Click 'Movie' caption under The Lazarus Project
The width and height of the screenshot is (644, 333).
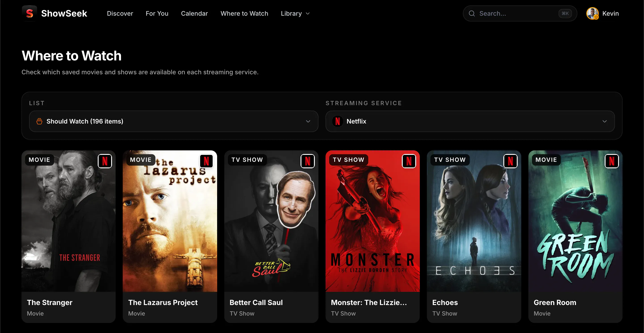click(136, 314)
